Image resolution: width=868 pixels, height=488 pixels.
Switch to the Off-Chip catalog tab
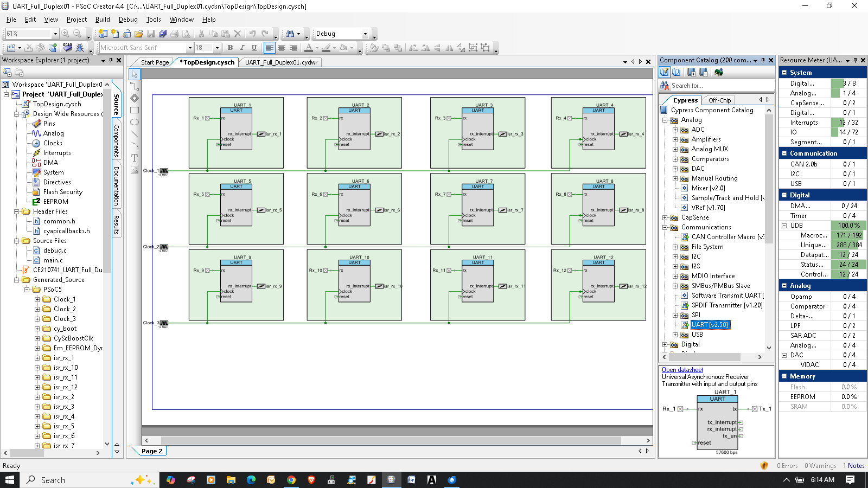pyautogui.click(x=719, y=100)
